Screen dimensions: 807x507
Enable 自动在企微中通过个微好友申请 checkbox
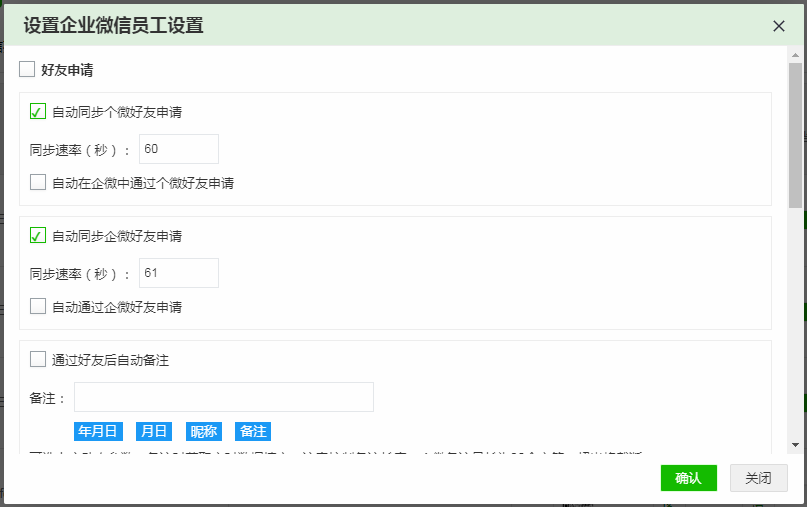[x=38, y=183]
